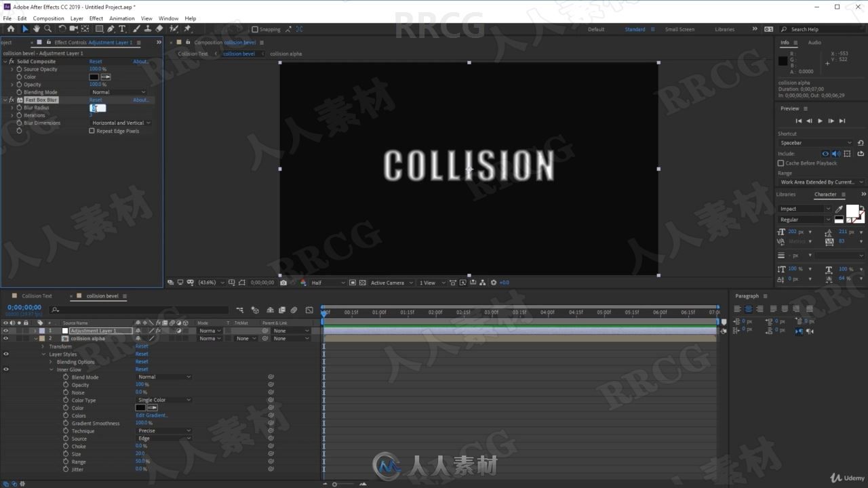Enable the Snapping checkbox
This screenshot has width=868, height=488.
point(255,29)
